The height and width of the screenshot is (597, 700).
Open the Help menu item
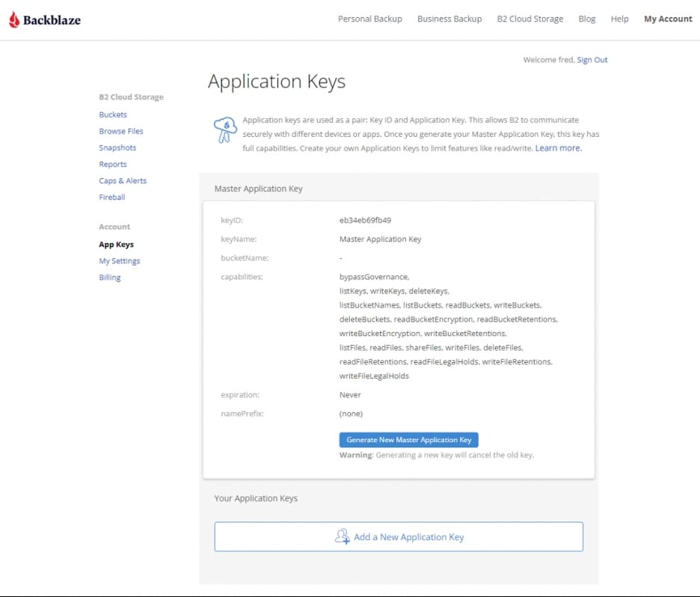pyautogui.click(x=619, y=19)
